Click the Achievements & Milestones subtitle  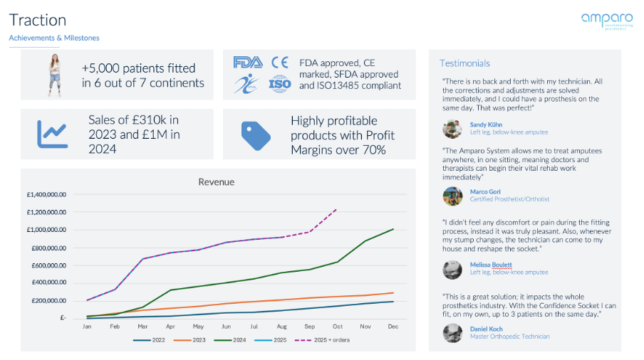[x=54, y=38]
